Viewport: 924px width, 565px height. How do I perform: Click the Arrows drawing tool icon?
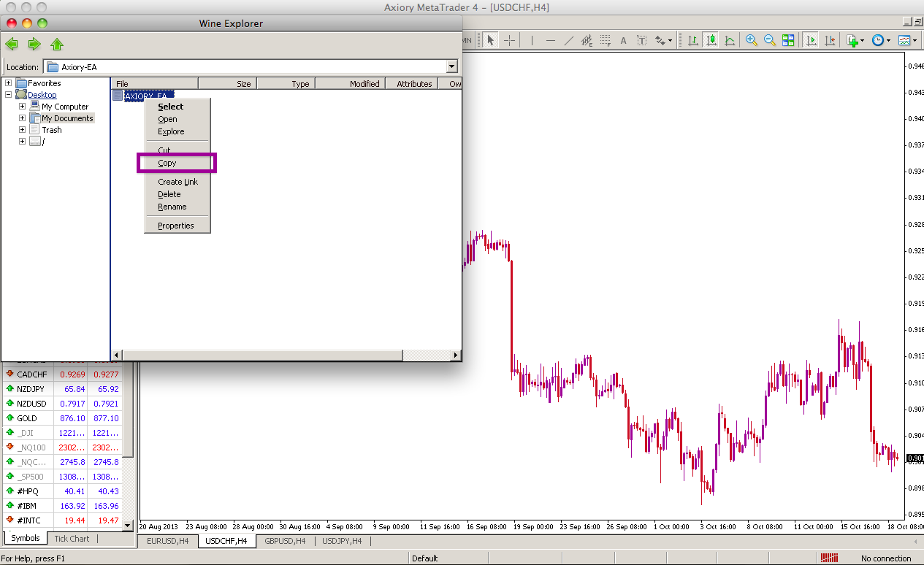click(660, 40)
